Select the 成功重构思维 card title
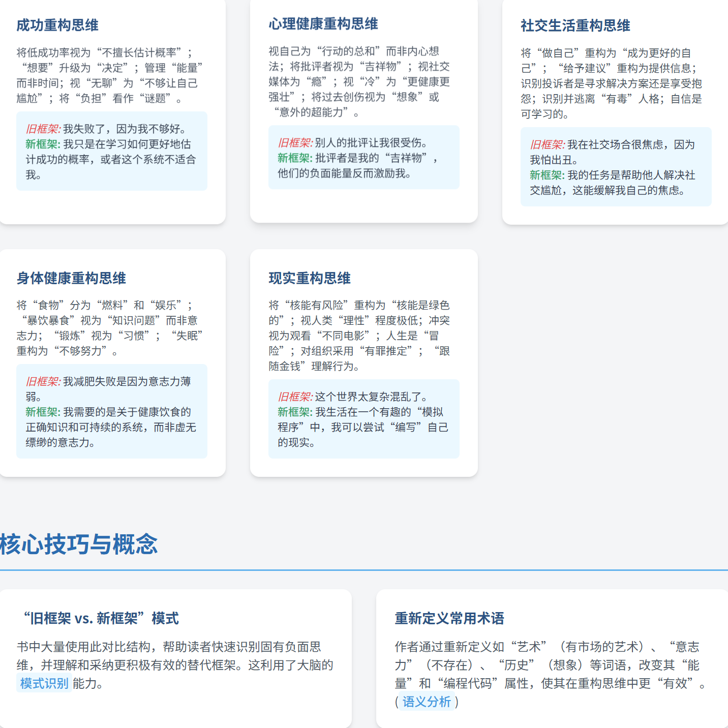Screen dimensions: 728x728 pyautogui.click(x=57, y=25)
